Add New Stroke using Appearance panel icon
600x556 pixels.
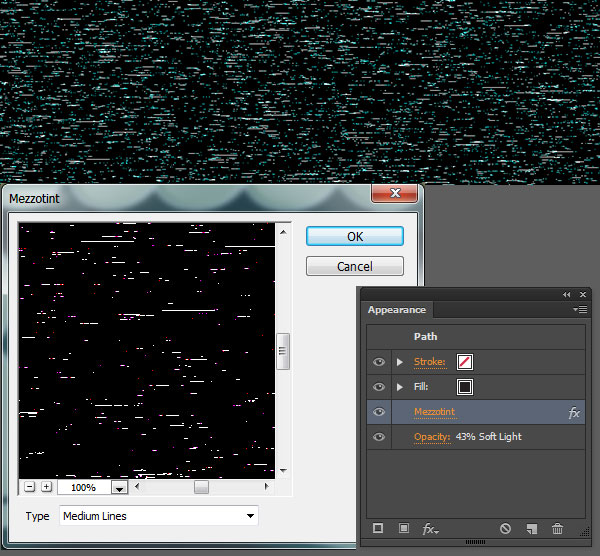pos(378,528)
